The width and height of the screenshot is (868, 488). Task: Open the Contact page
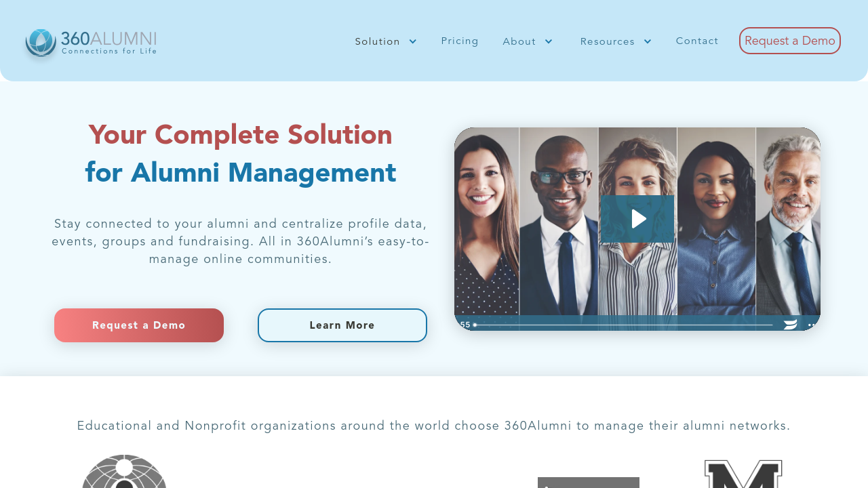coord(697,41)
